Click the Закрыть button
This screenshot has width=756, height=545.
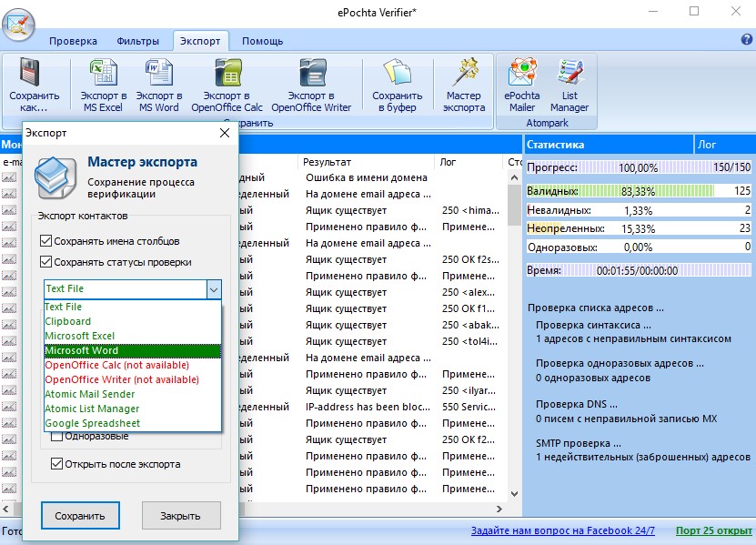181,516
